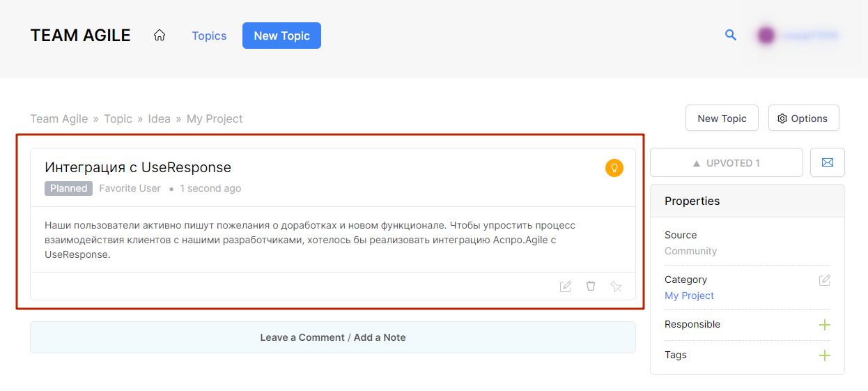Viewport: 868px width, 391px height.
Task: Open the Options gear button
Action: pyautogui.click(x=803, y=118)
